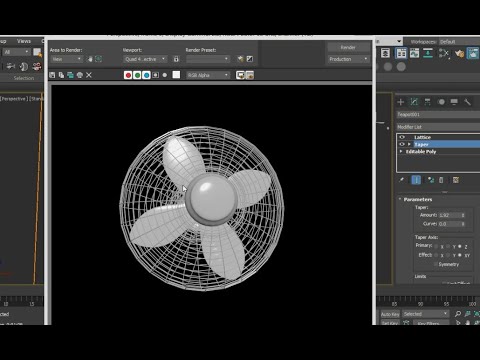Select Primary axis X radio button
The image size is (480, 360).
(x=436, y=247)
